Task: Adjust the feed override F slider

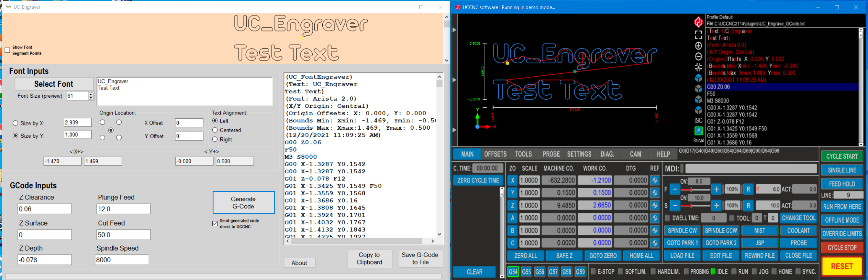Action: 696,190
